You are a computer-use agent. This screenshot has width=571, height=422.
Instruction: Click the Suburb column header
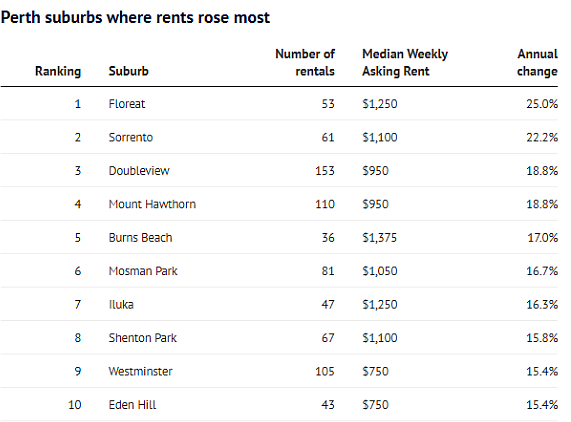click(x=129, y=71)
